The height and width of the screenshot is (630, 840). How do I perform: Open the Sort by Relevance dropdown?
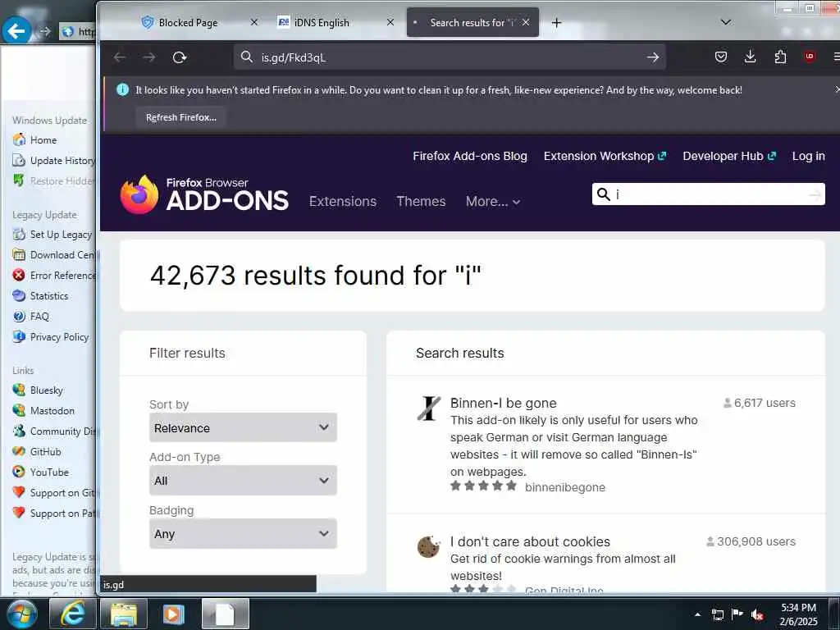click(x=243, y=427)
